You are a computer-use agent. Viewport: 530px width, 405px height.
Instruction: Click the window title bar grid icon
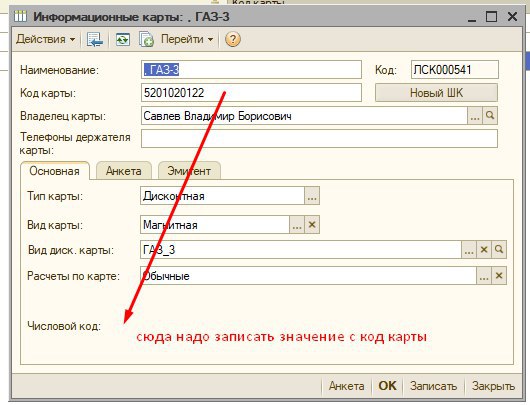pyautogui.click(x=20, y=16)
